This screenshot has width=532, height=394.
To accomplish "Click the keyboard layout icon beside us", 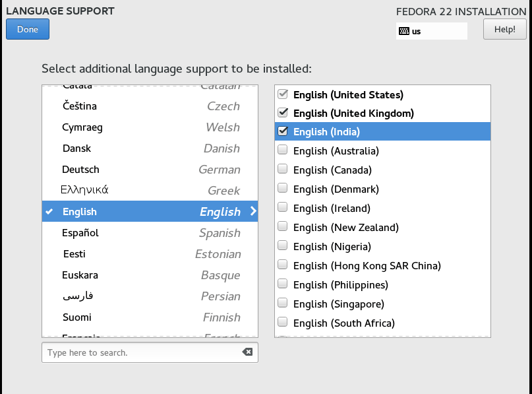I will [403, 31].
